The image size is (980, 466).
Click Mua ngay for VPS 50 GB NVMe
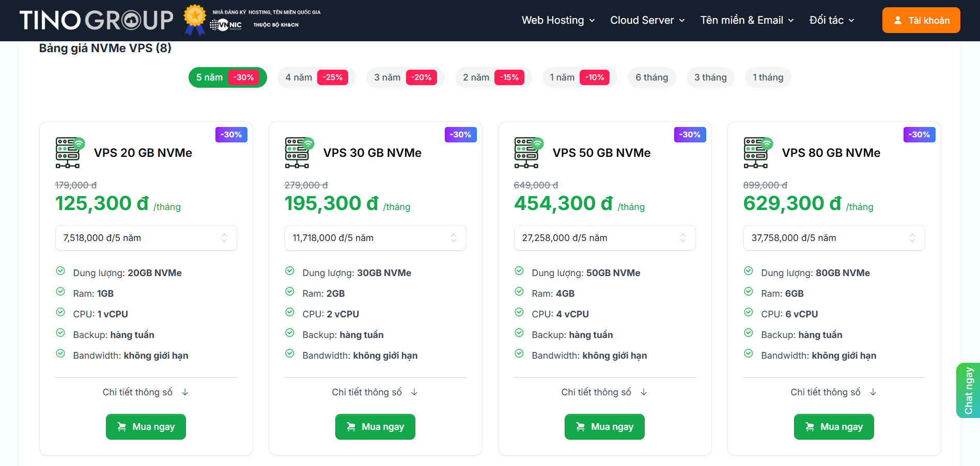point(604,427)
